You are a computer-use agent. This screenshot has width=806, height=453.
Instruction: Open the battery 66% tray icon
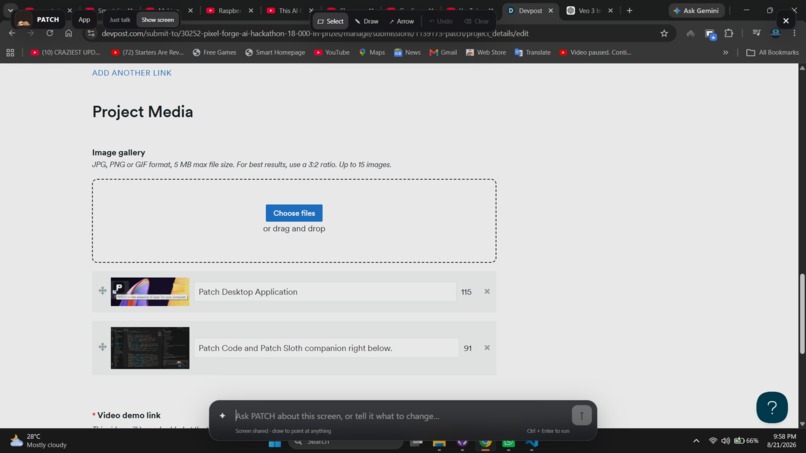[746, 441]
